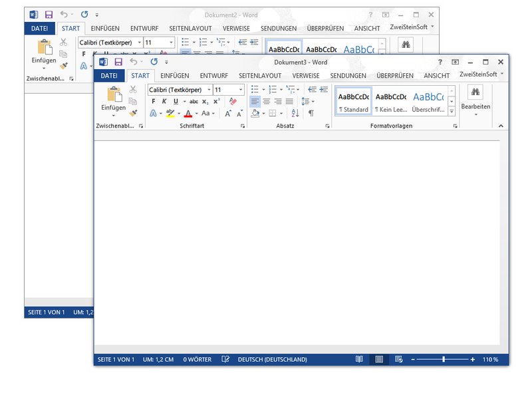Switch to web layout view in status bar
The image size is (532, 399).
pos(398,359)
